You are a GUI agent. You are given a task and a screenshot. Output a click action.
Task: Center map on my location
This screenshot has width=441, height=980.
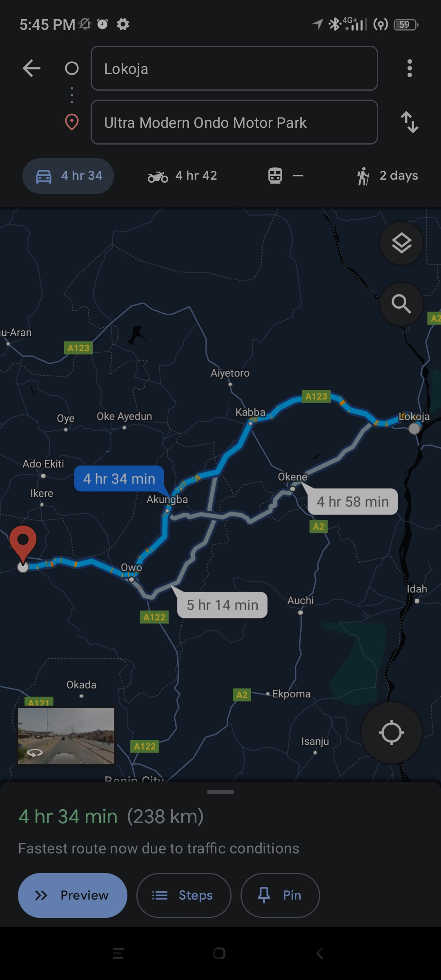click(392, 733)
